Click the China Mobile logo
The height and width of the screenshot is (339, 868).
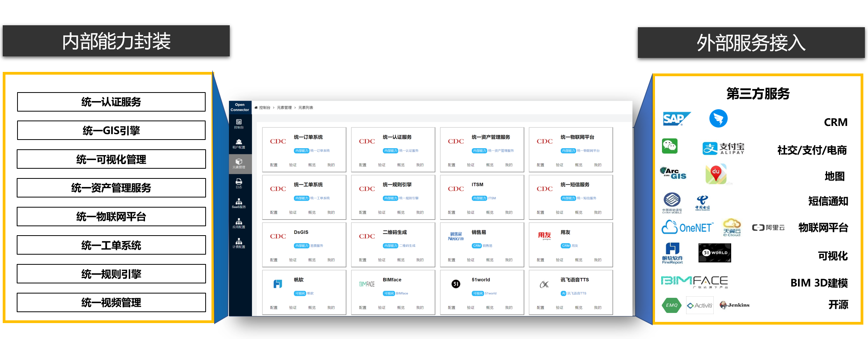coord(672,203)
